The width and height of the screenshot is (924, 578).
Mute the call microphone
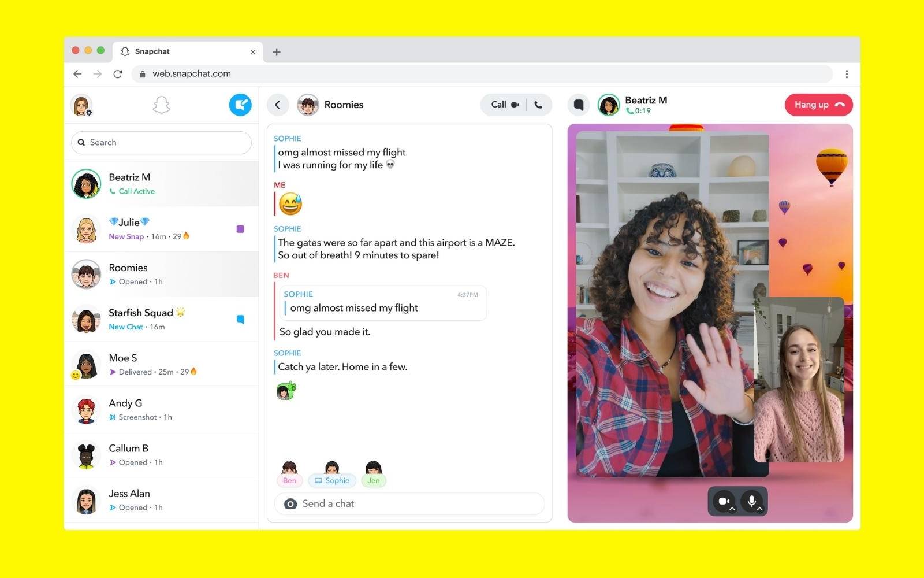pyautogui.click(x=751, y=501)
